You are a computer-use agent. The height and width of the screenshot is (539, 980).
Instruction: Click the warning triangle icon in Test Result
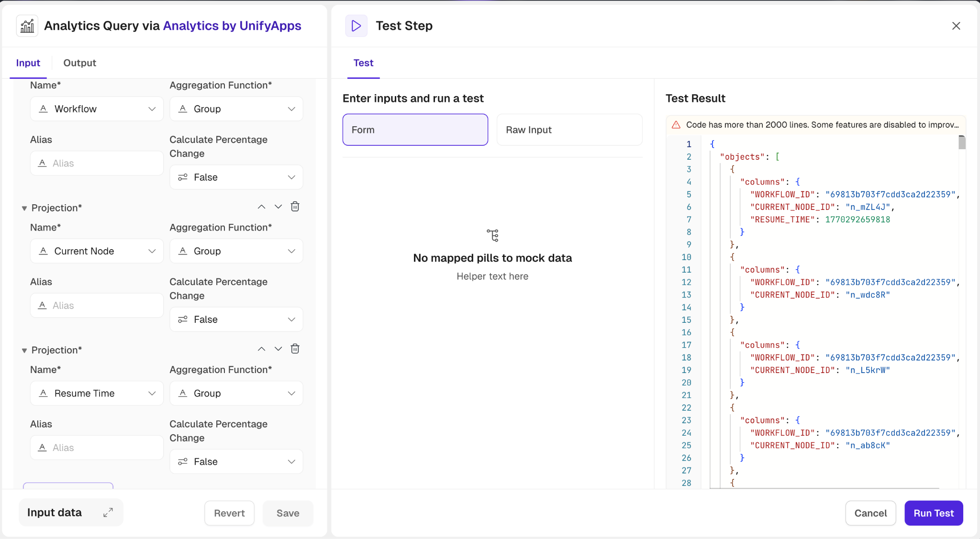point(676,125)
